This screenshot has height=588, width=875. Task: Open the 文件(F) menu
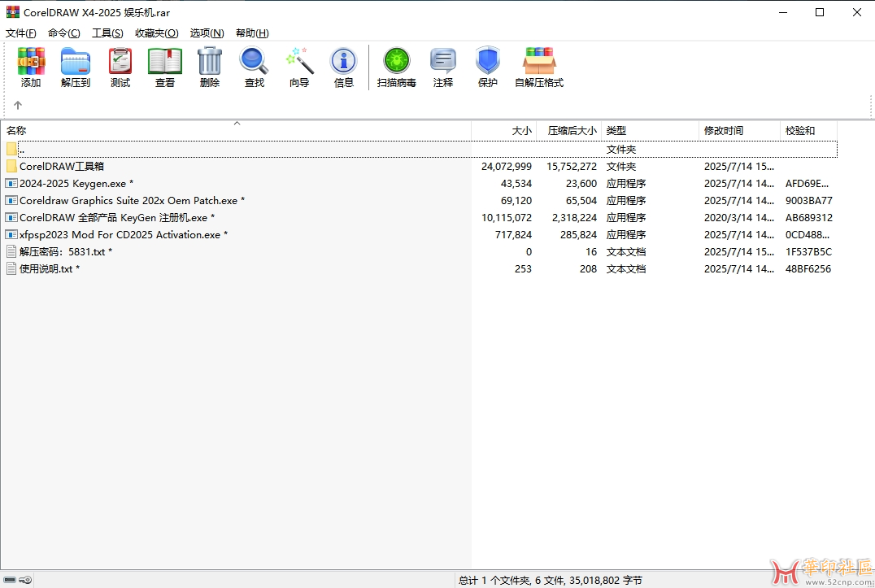pos(21,33)
